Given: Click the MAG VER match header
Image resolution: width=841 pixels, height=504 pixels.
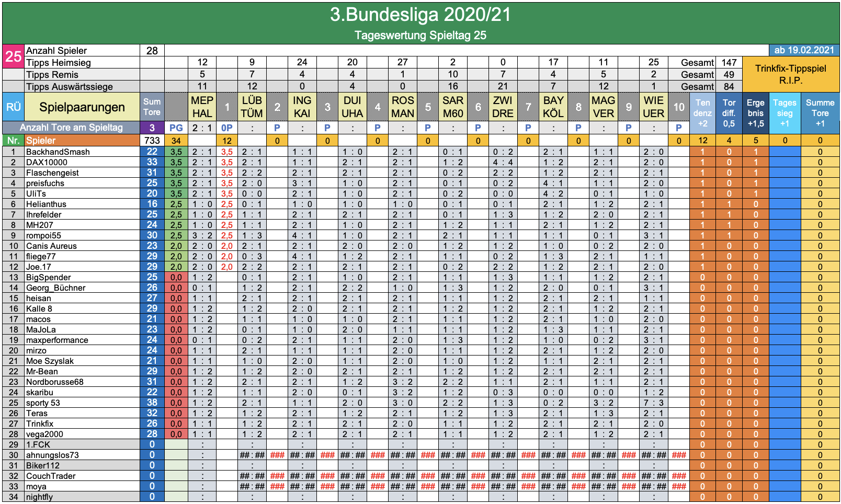Looking at the screenshot, I should [x=604, y=107].
